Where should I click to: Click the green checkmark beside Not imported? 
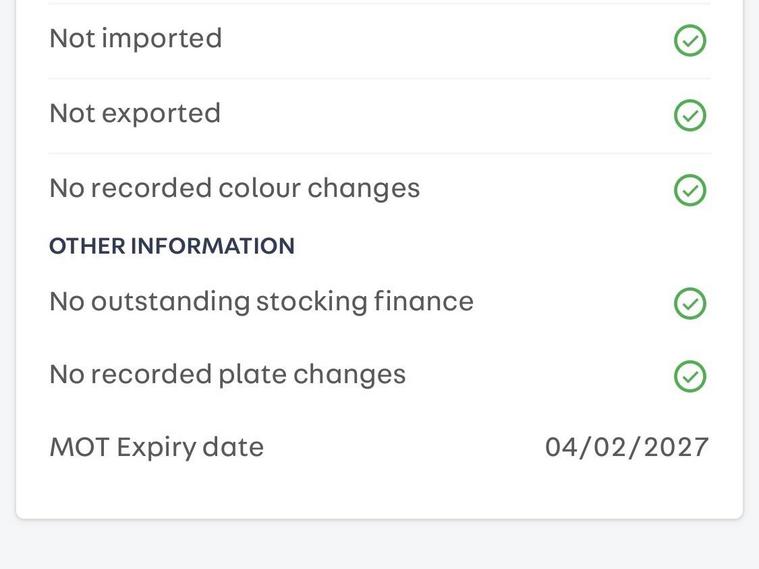[x=690, y=41]
